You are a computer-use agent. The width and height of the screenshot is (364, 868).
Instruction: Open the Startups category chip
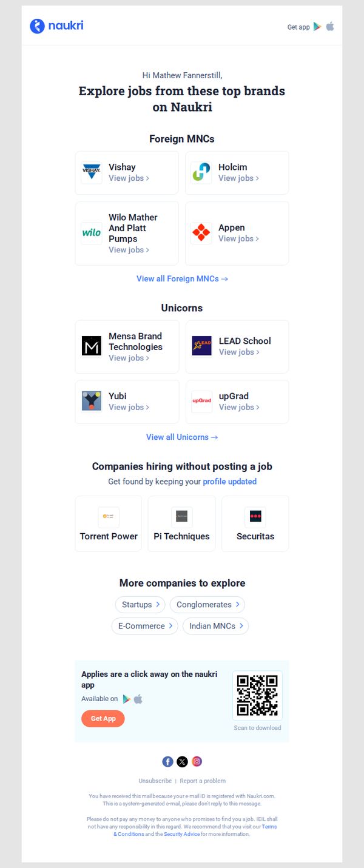(140, 605)
